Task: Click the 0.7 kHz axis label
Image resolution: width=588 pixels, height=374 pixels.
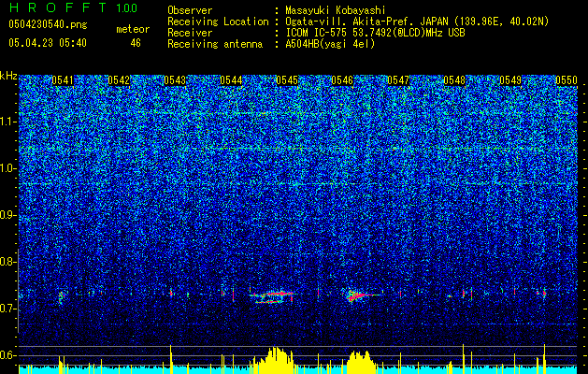Action: [x=7, y=309]
